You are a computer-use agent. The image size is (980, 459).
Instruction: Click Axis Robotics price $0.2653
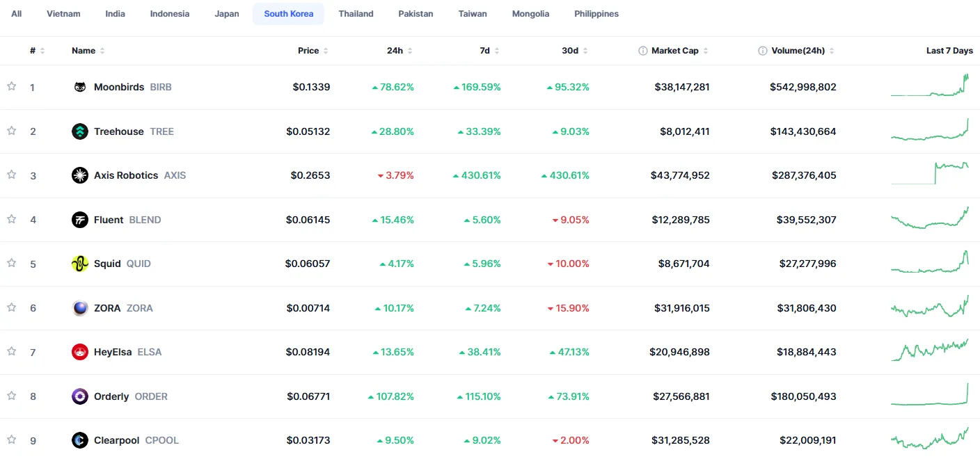pyautogui.click(x=310, y=175)
